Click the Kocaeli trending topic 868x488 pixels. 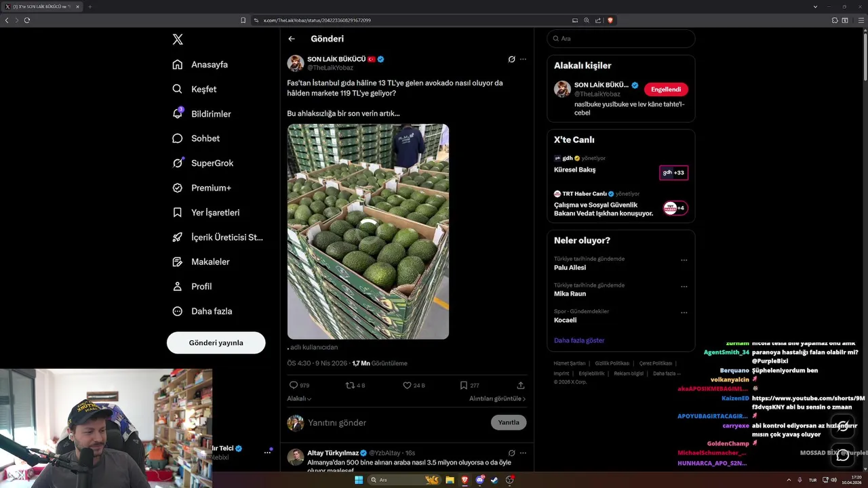[x=566, y=320]
